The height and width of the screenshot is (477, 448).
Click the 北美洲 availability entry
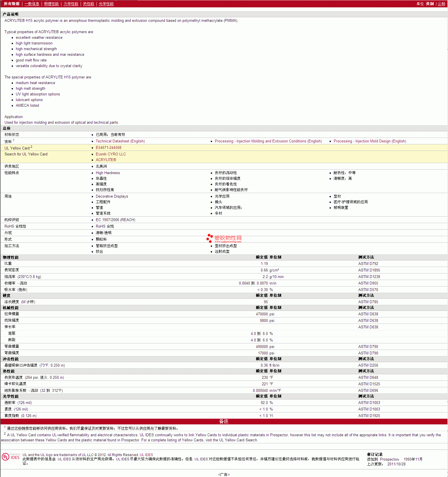101,166
